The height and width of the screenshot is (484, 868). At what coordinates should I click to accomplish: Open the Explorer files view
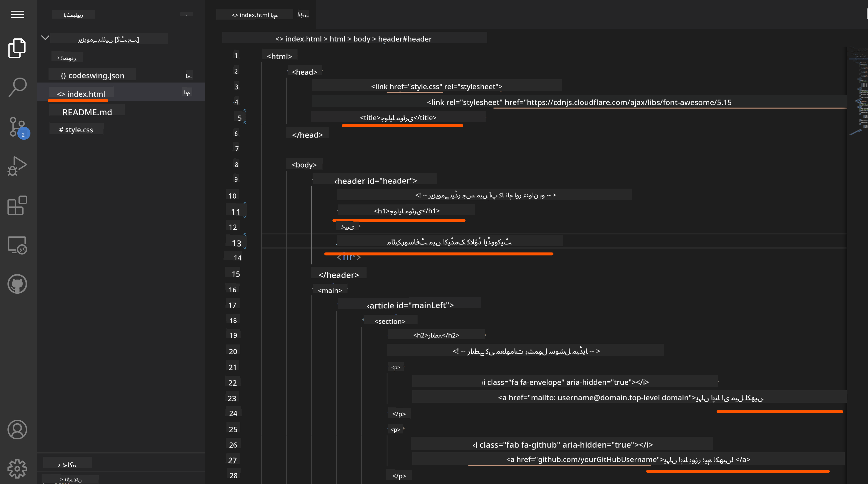click(17, 48)
